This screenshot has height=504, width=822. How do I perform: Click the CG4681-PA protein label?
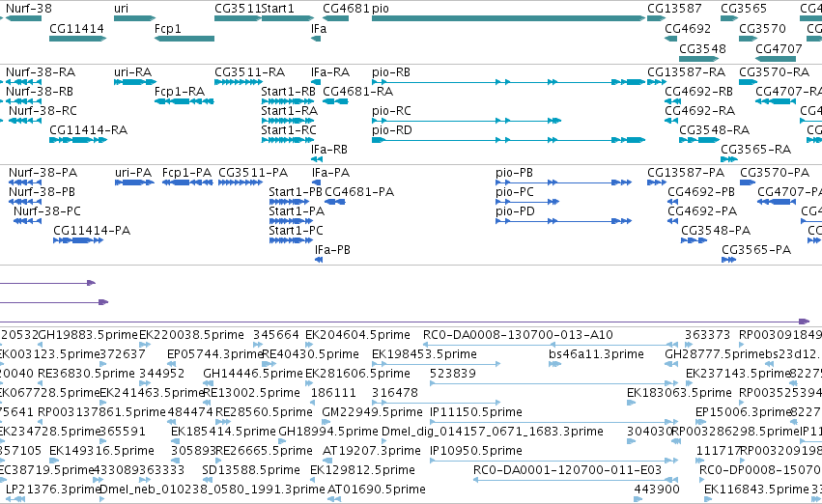(x=359, y=192)
